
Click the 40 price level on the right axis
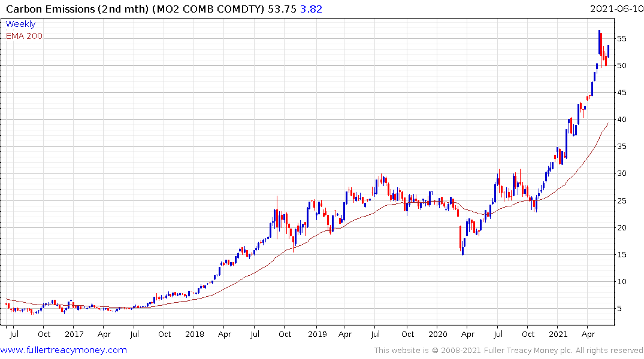(x=621, y=120)
